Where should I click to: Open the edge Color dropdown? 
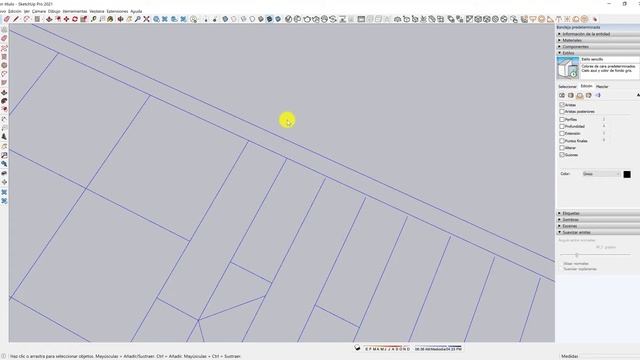[601, 174]
